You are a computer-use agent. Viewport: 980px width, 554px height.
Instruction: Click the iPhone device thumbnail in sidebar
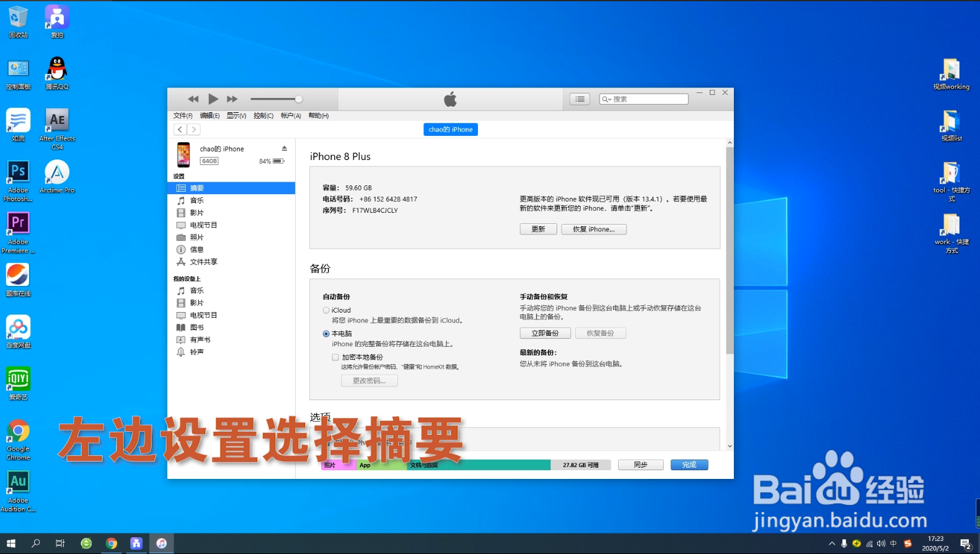point(183,154)
